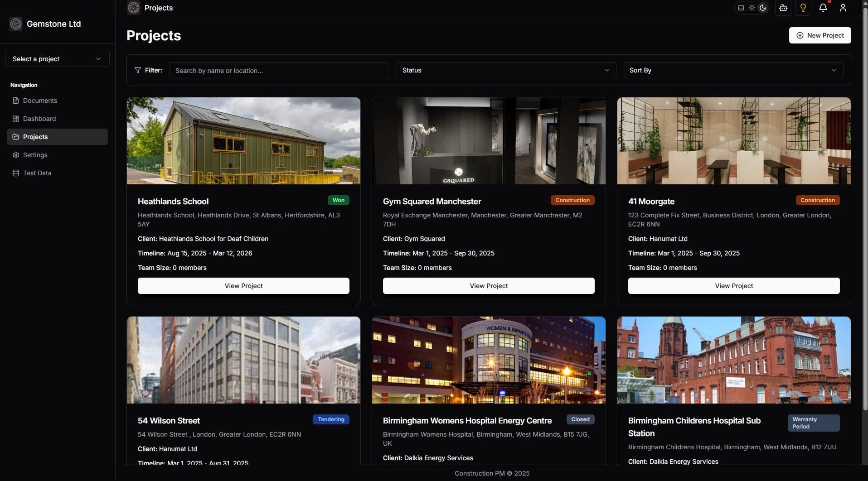Expand the Select a project dropdown

pyautogui.click(x=56, y=59)
